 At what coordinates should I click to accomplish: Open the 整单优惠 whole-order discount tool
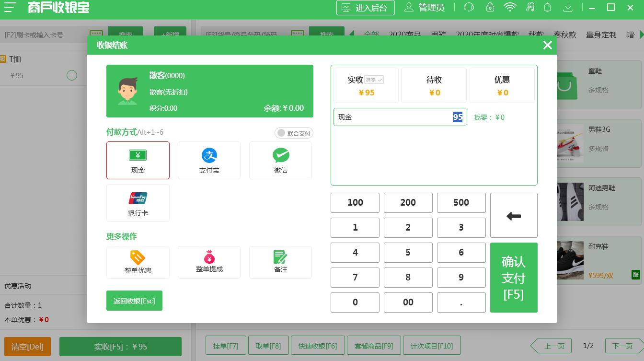(x=138, y=262)
